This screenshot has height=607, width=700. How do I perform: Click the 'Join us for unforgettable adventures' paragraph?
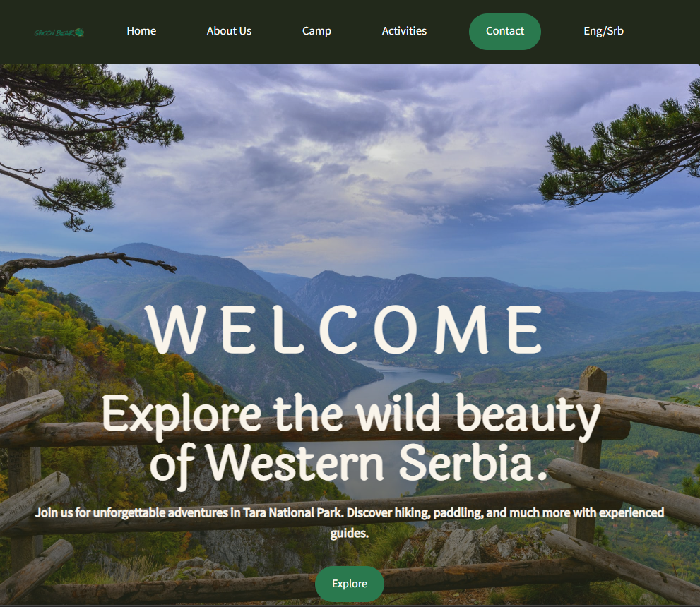click(x=350, y=523)
